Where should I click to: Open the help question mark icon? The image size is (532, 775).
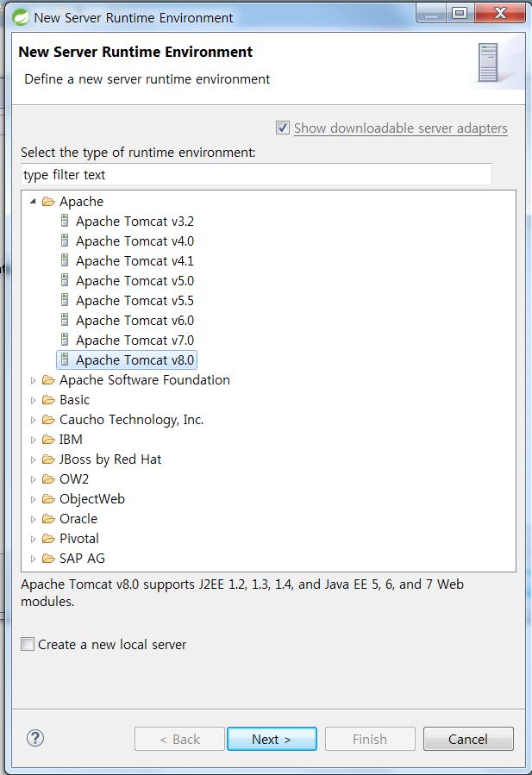[35, 739]
